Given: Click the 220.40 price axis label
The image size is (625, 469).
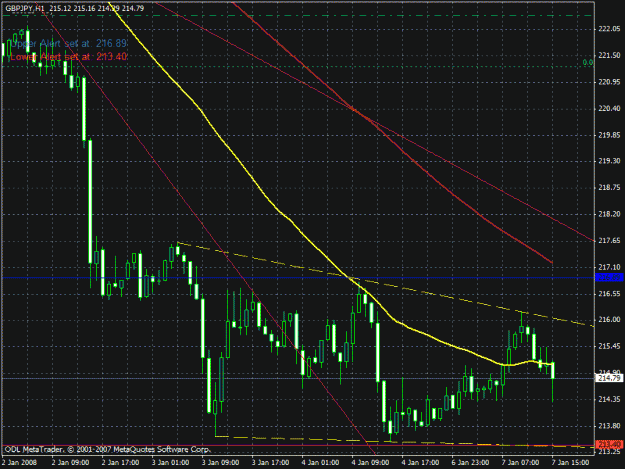Looking at the screenshot, I should coord(609,108).
